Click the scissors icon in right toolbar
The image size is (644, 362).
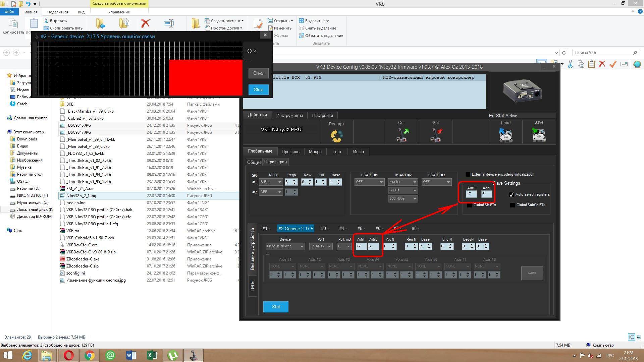570,64
